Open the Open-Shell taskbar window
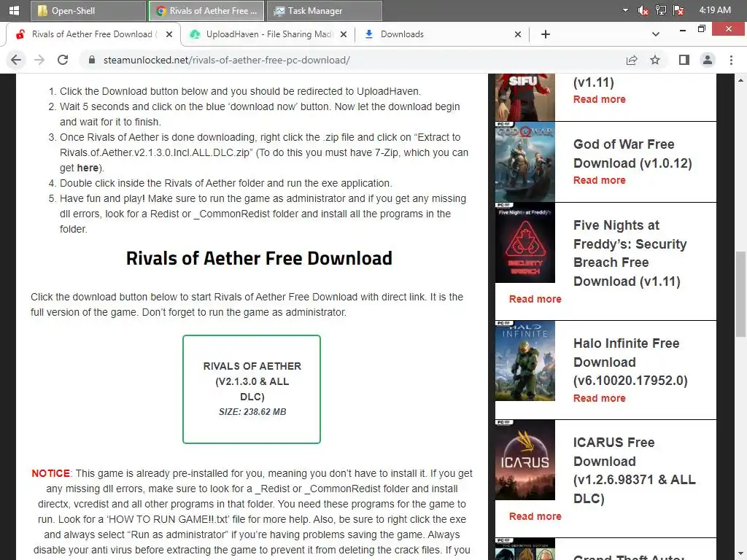This screenshot has height=560, width=747. coord(88,10)
